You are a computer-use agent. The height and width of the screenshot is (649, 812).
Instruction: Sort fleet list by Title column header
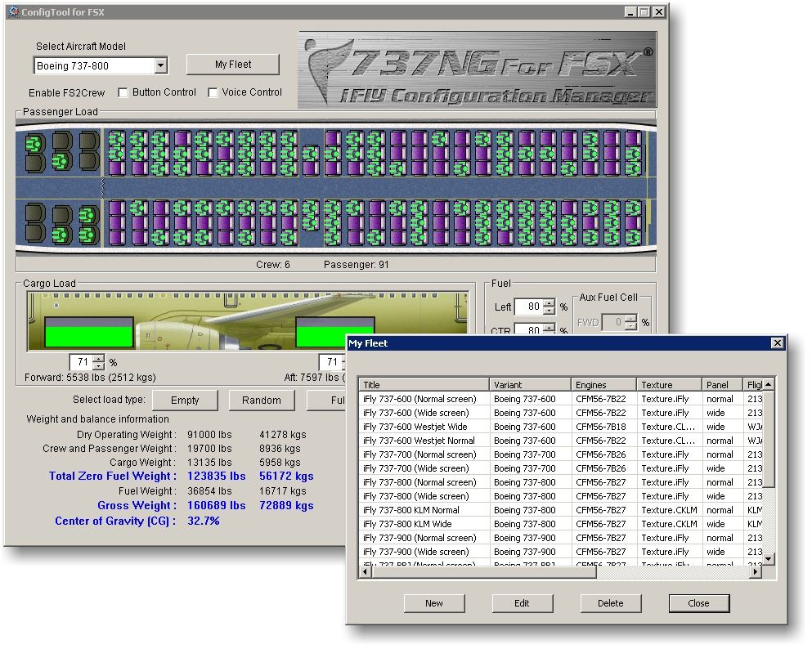pos(424,385)
